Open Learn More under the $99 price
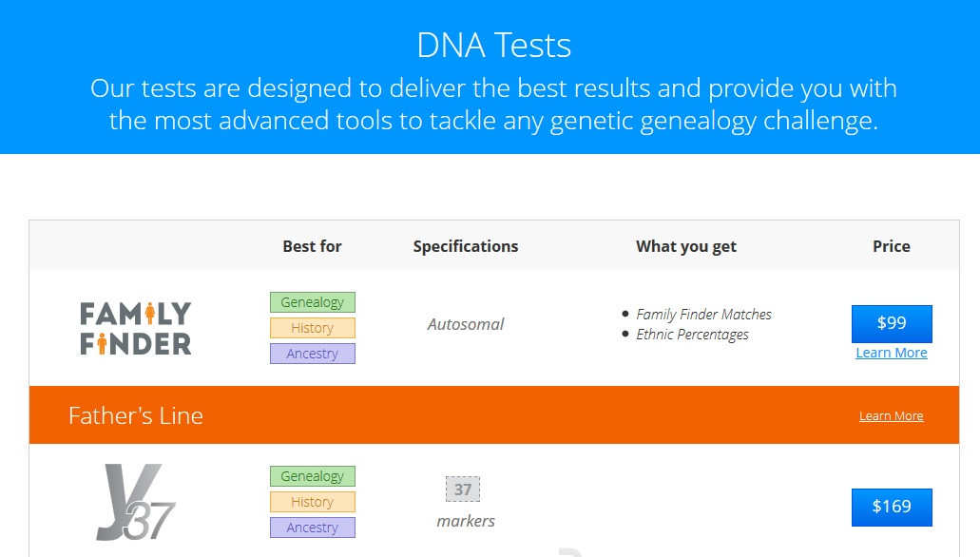 tap(892, 353)
